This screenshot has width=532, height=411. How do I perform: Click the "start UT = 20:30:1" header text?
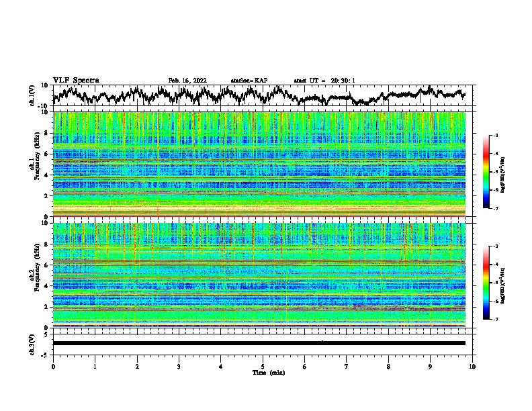point(324,81)
